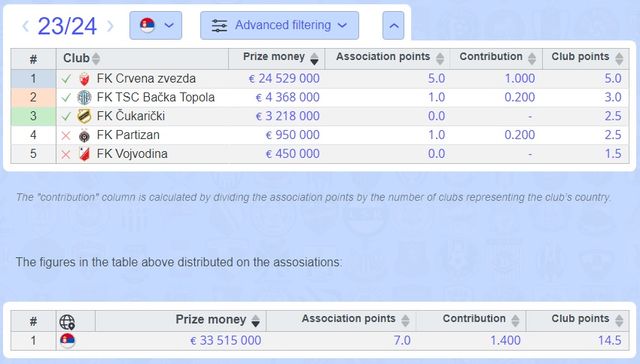Expand the Advanced filtering dropdown
640x364 pixels.
[280, 25]
